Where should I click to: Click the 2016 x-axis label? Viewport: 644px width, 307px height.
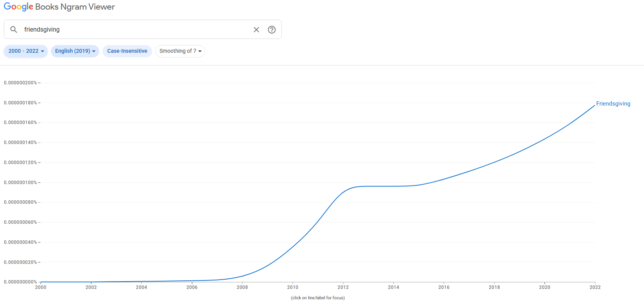click(x=444, y=287)
